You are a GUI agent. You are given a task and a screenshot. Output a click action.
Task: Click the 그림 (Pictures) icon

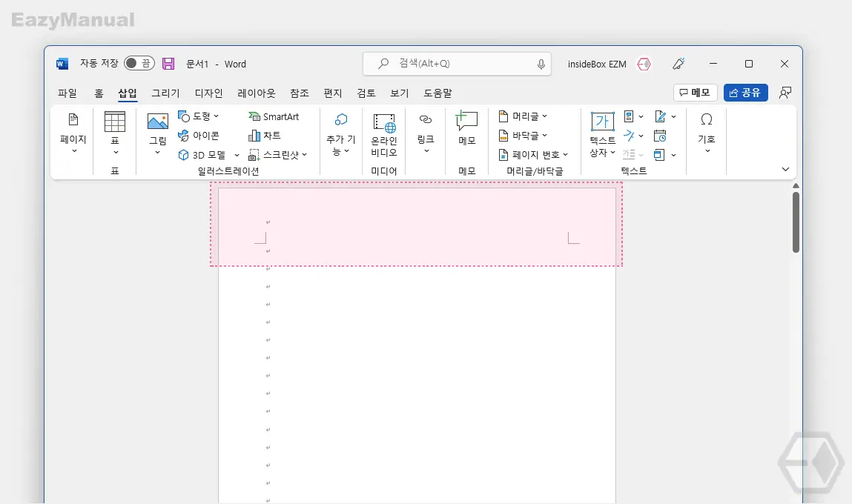point(158,122)
